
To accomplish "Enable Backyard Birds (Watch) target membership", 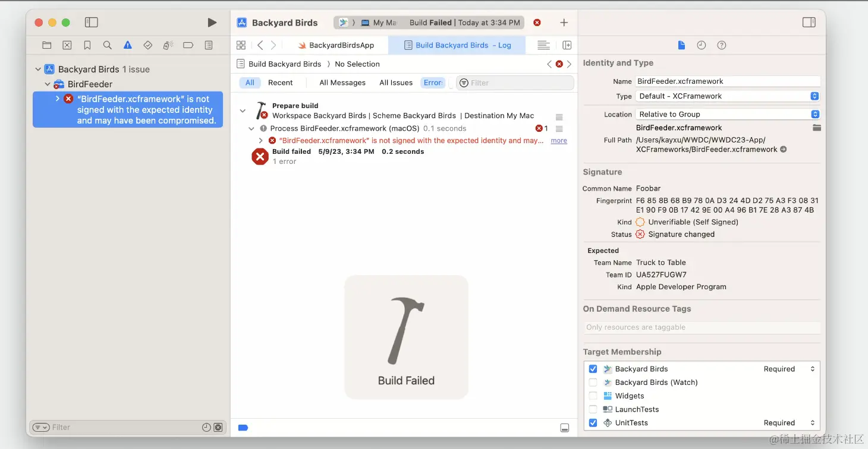I will (x=593, y=382).
